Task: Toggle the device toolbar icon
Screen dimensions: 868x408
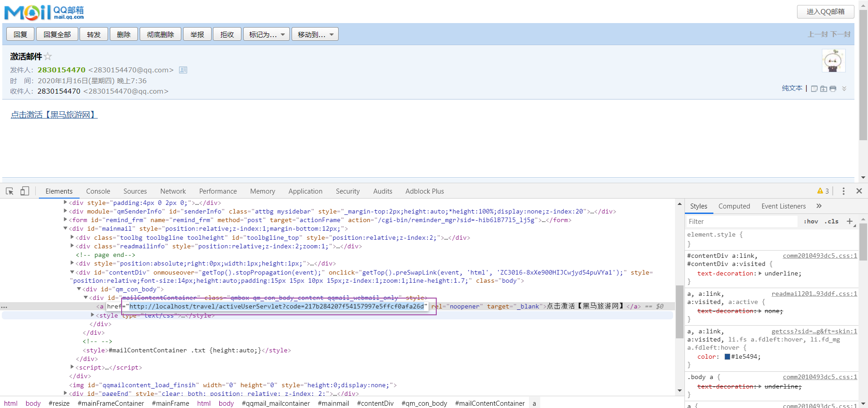Action: [25, 191]
